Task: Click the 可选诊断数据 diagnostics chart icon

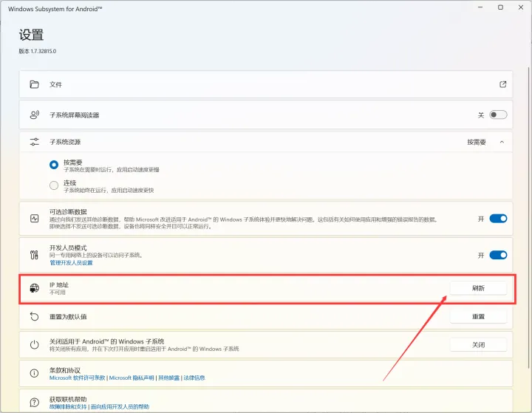Action: [34, 218]
